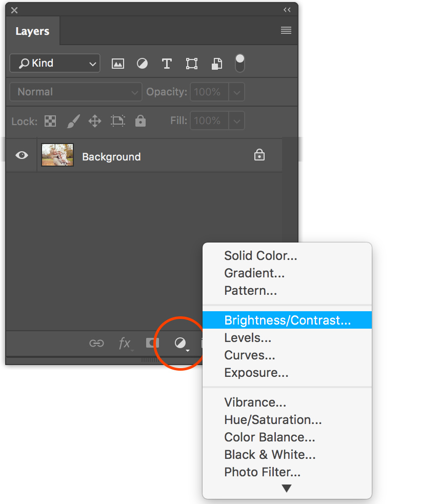Image resolution: width=421 pixels, height=504 pixels.
Task: Click the type layer filter icon
Action: coord(167,64)
